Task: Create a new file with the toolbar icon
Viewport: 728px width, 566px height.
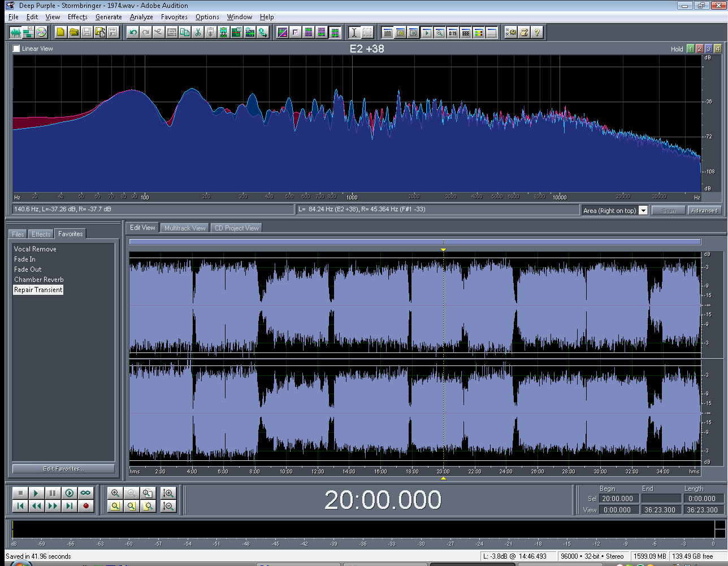Action: tap(60, 32)
